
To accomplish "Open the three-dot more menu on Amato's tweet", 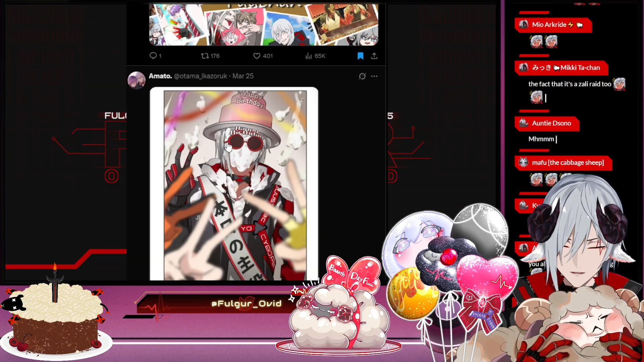I will pyautogui.click(x=374, y=76).
